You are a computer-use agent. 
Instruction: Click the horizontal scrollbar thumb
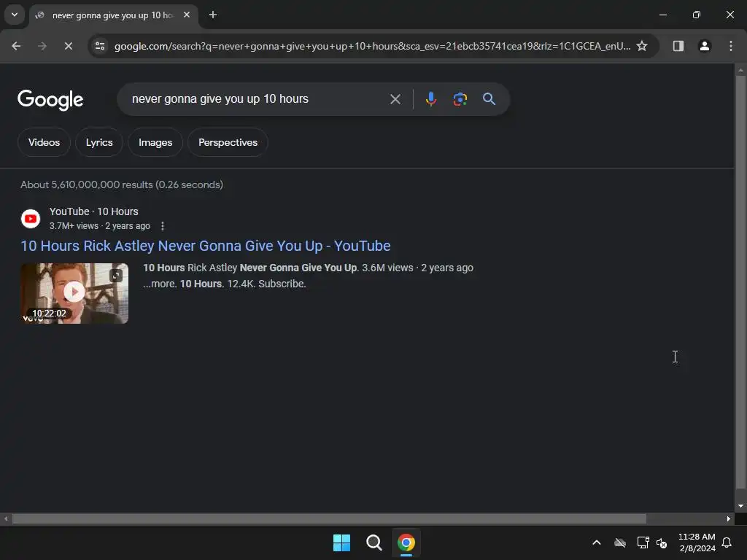(329, 518)
